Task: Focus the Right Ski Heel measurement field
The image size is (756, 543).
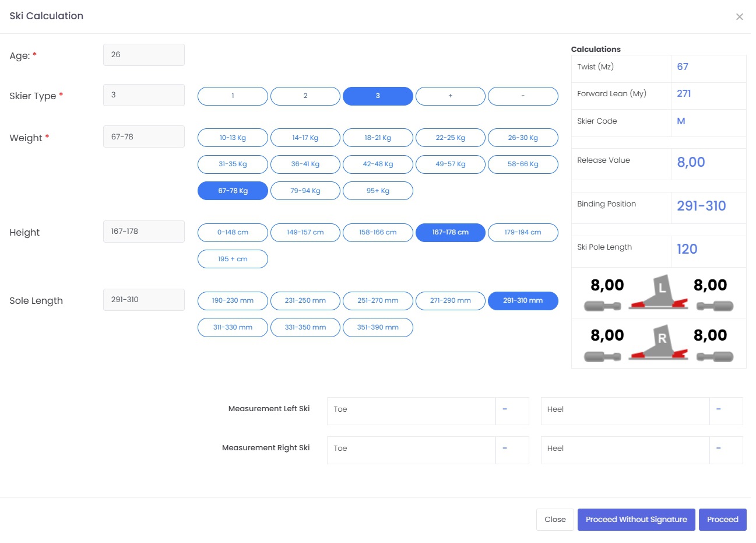Action: [x=624, y=449]
